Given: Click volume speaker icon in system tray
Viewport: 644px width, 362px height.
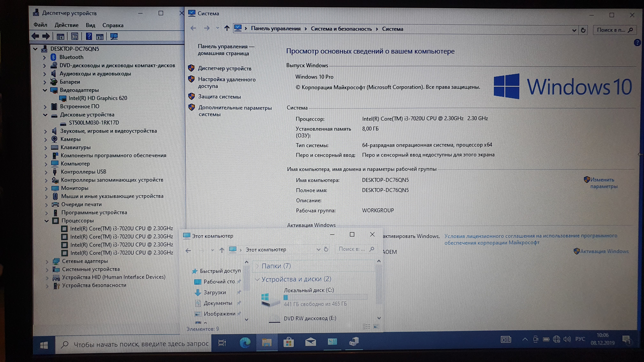Looking at the screenshot, I should (567, 339).
